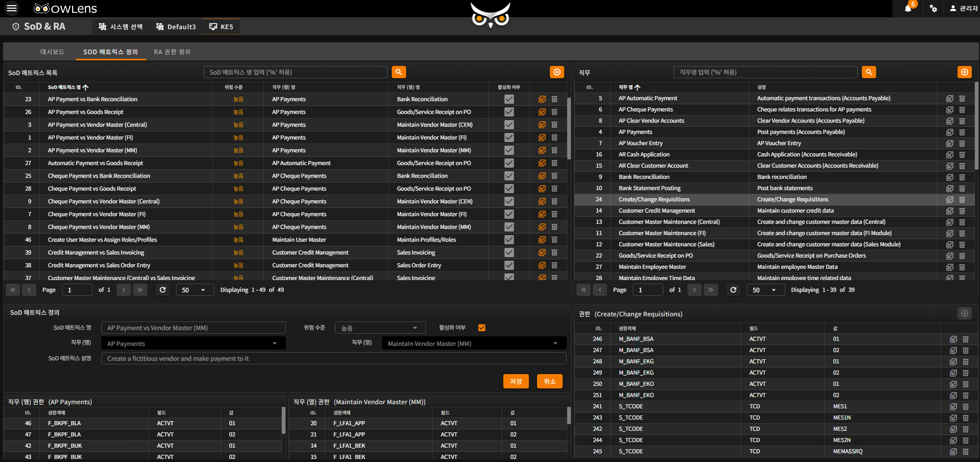Refresh the SoD matrix list
980x462 pixels.
click(x=163, y=290)
